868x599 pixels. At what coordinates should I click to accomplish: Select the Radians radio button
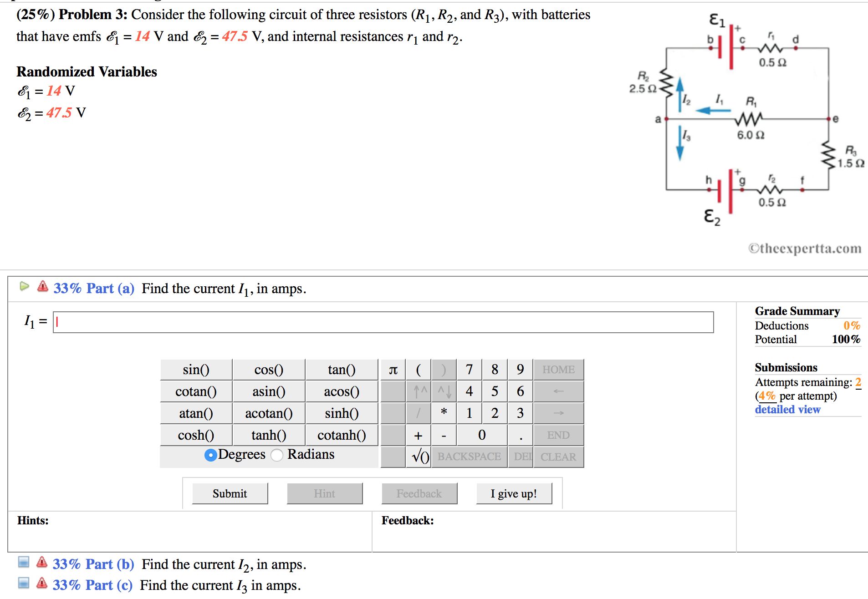276,455
